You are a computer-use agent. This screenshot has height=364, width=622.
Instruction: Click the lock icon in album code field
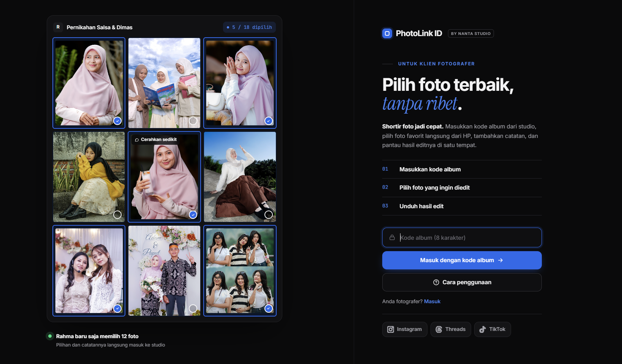392,237
